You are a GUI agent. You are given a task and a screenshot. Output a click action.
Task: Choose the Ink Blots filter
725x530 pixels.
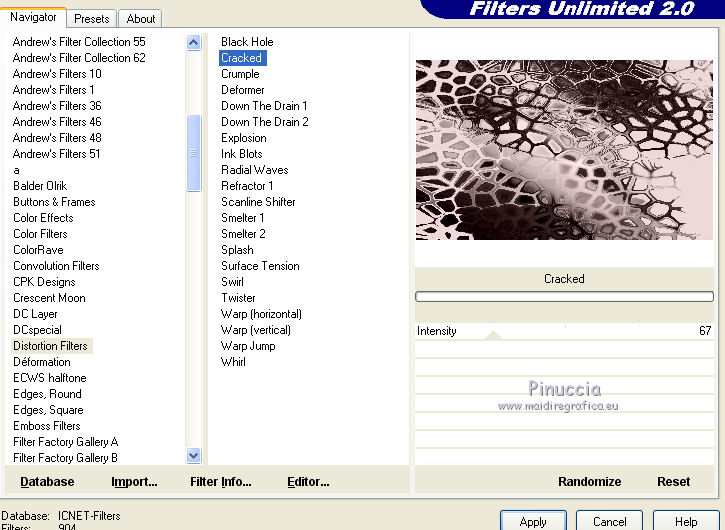click(x=241, y=154)
